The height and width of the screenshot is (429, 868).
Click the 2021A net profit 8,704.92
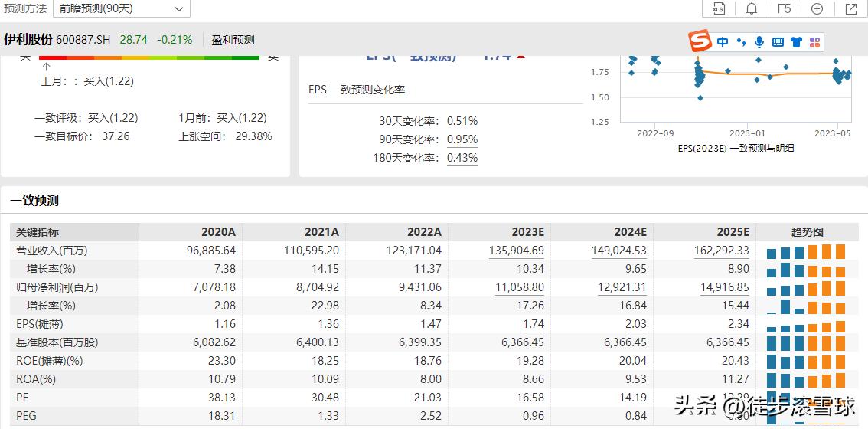pyautogui.click(x=317, y=287)
